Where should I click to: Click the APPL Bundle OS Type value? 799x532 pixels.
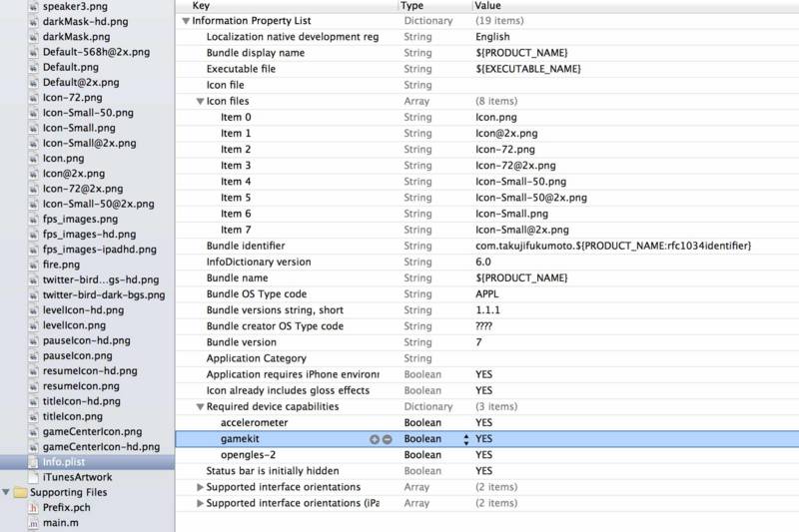[x=487, y=294]
